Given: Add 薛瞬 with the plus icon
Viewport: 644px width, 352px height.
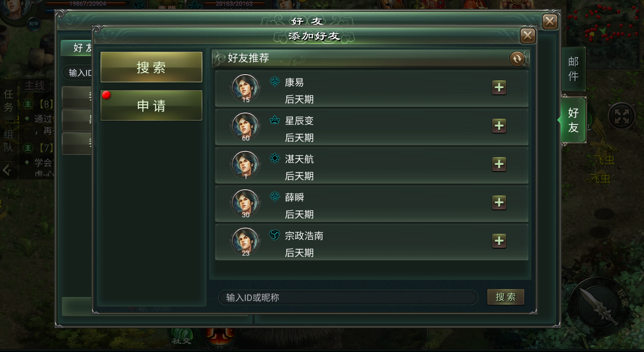Looking at the screenshot, I should pos(499,203).
